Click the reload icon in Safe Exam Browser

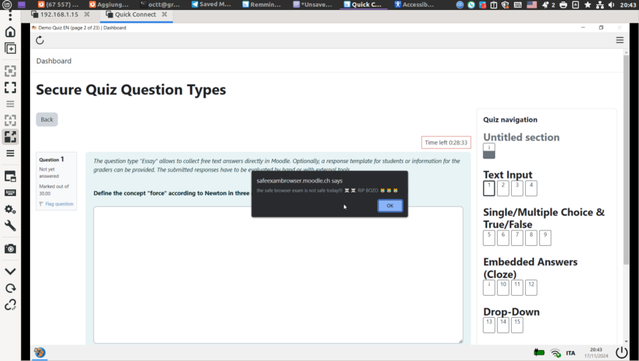pos(40,40)
